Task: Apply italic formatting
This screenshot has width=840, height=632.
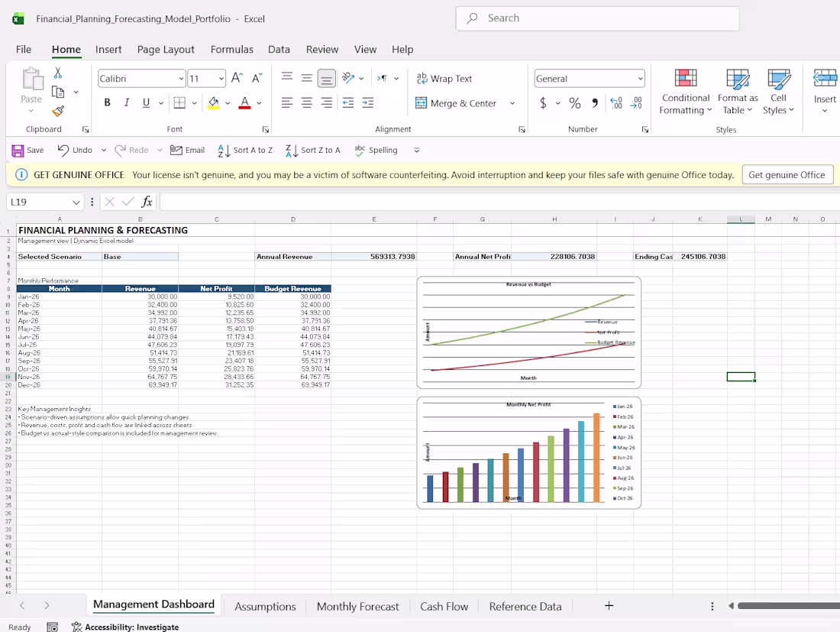Action: tap(127, 102)
